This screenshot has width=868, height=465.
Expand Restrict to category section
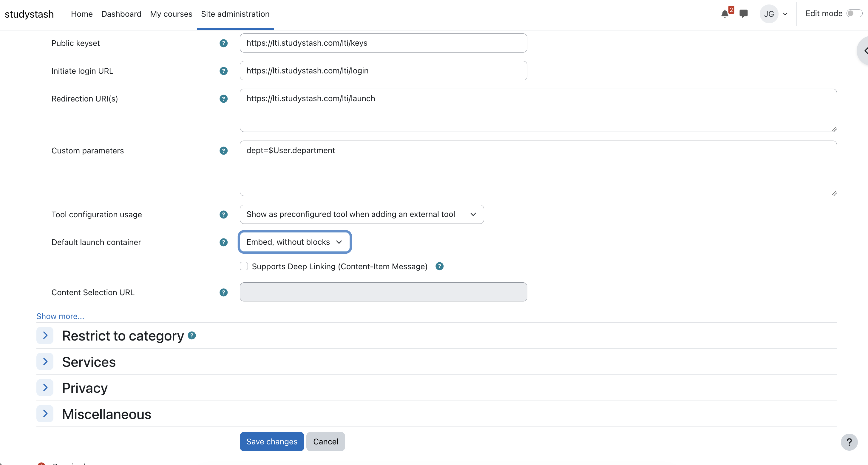(x=45, y=335)
